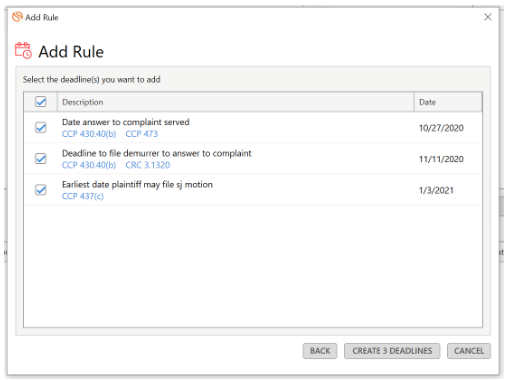This screenshot has height=380, width=510.
Task: Close the Add Rule dialog
Action: tap(488, 17)
